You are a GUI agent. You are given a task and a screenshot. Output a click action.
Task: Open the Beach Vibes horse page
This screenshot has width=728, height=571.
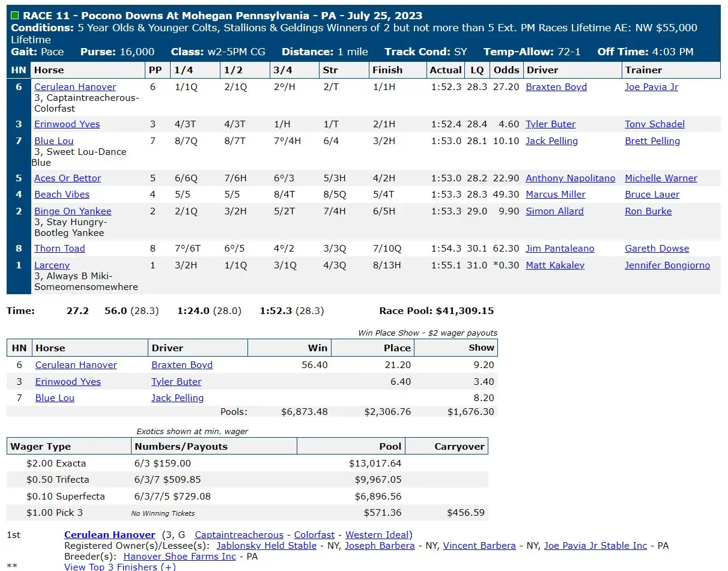pos(62,195)
